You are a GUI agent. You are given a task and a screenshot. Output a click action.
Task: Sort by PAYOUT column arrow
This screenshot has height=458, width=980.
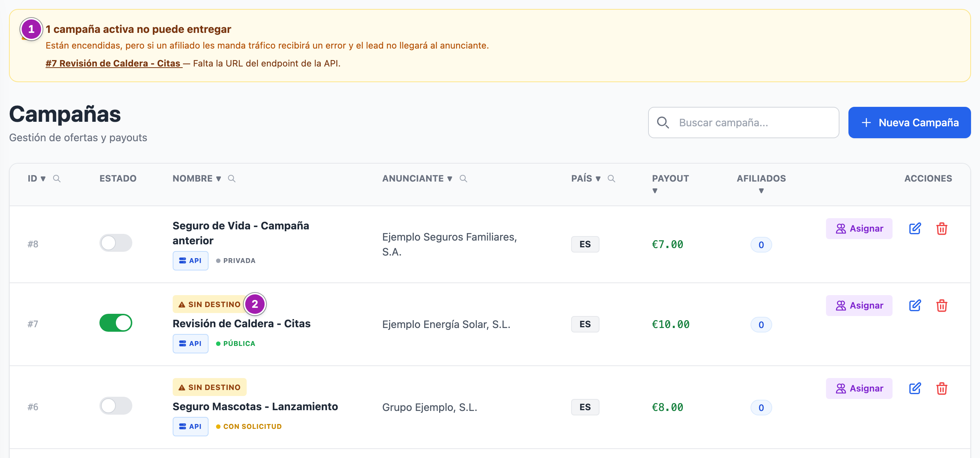pos(655,191)
